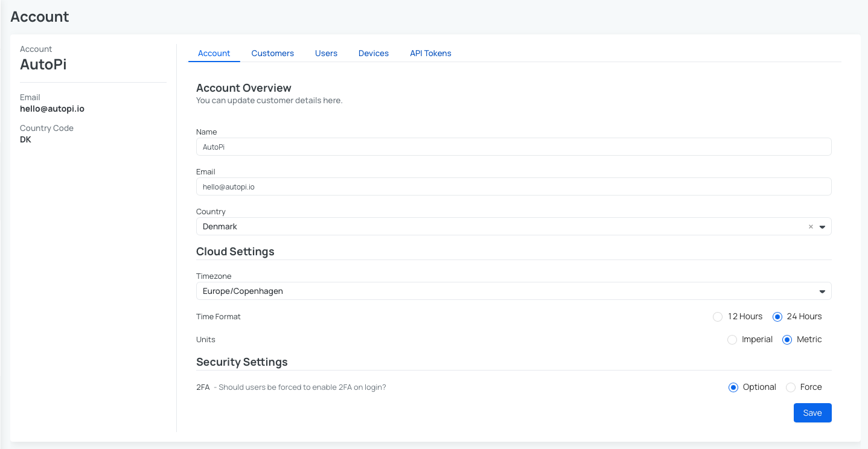This screenshot has height=449, width=868.
Task: Open the API Tokens tab
Action: 430,53
